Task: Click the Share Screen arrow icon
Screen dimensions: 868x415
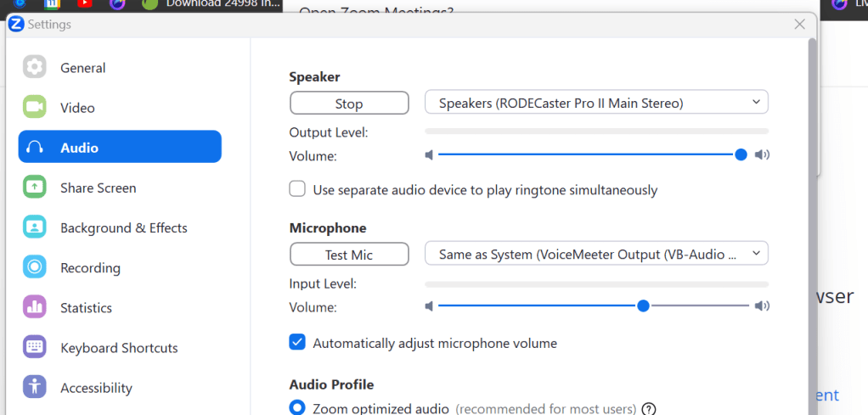Action: (x=34, y=187)
